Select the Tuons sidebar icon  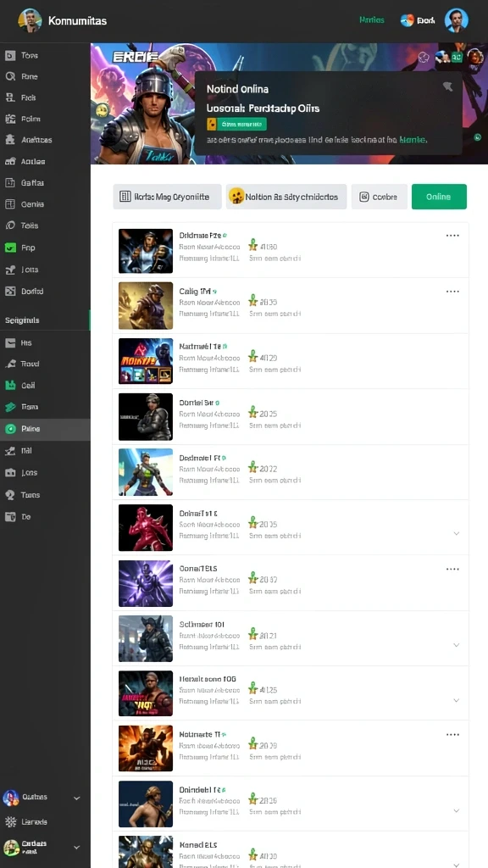[x=9, y=495]
